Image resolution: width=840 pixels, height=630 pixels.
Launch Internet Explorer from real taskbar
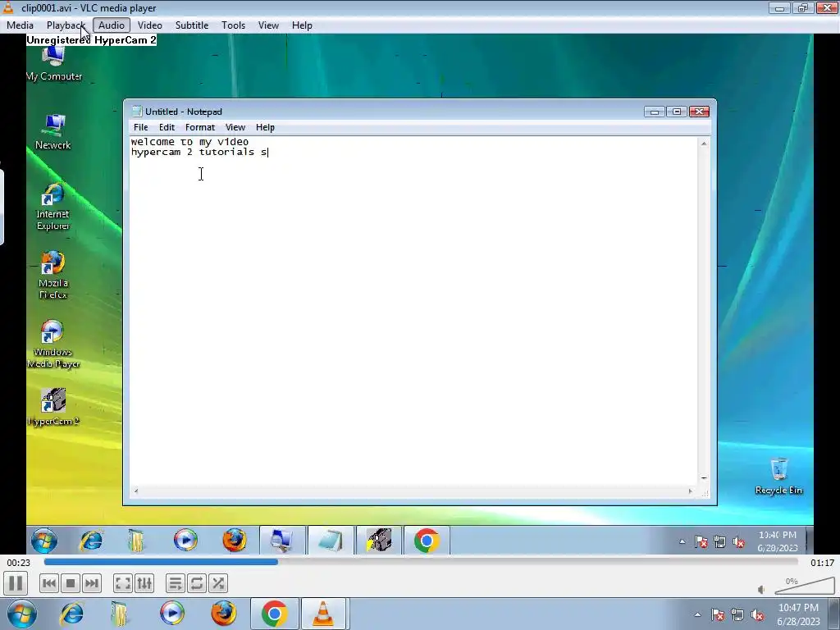(71, 614)
